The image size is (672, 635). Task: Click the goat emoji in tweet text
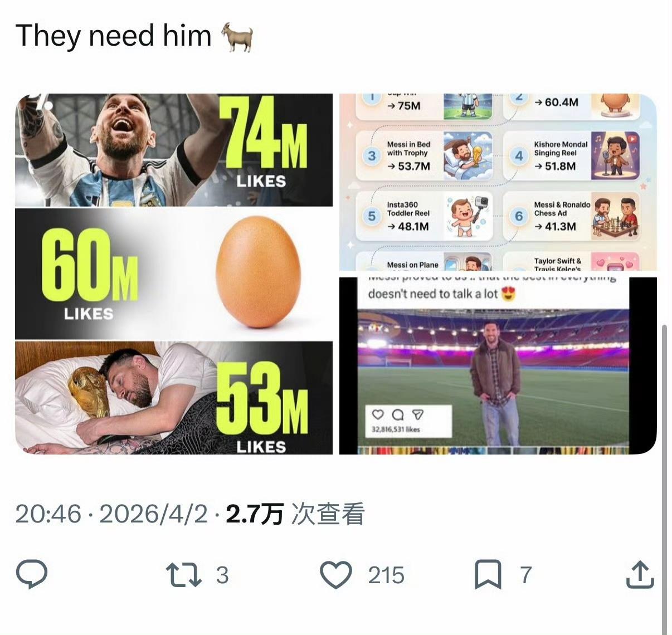coord(237,37)
